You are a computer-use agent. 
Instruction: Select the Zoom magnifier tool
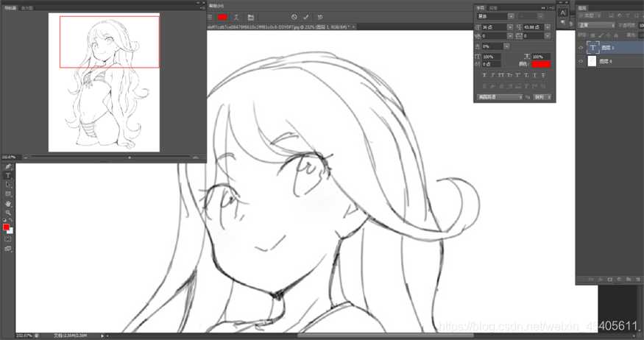click(8, 212)
